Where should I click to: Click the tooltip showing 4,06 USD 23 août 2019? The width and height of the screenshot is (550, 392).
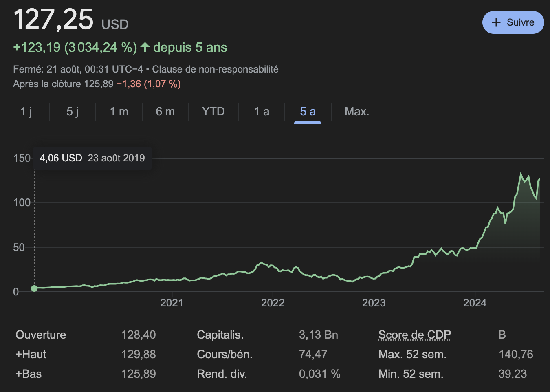pyautogui.click(x=92, y=158)
